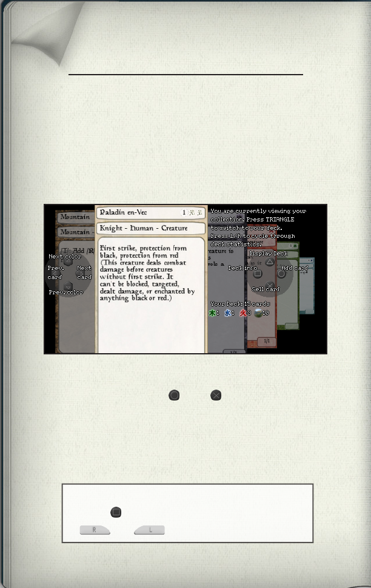Click the circle Add card button icon
This screenshot has width=371, height=588.
[281, 274]
